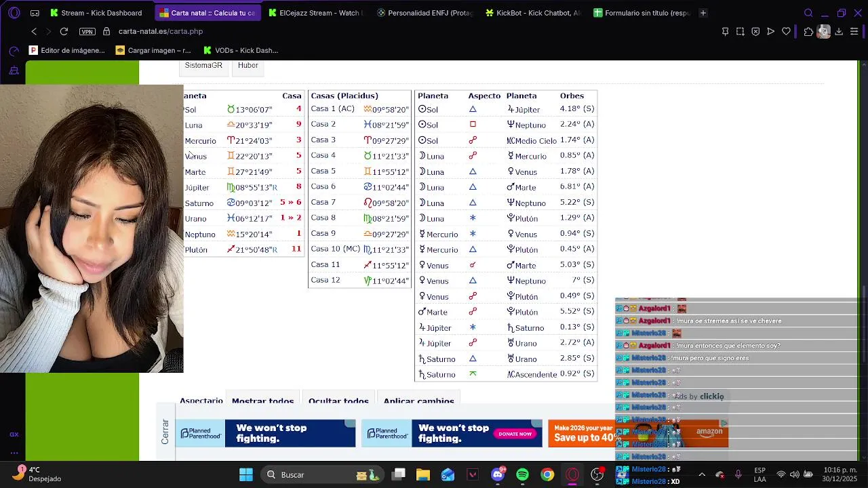Screen dimensions: 868x488
Task: Add page to favorites heart icon
Action: click(x=786, y=31)
